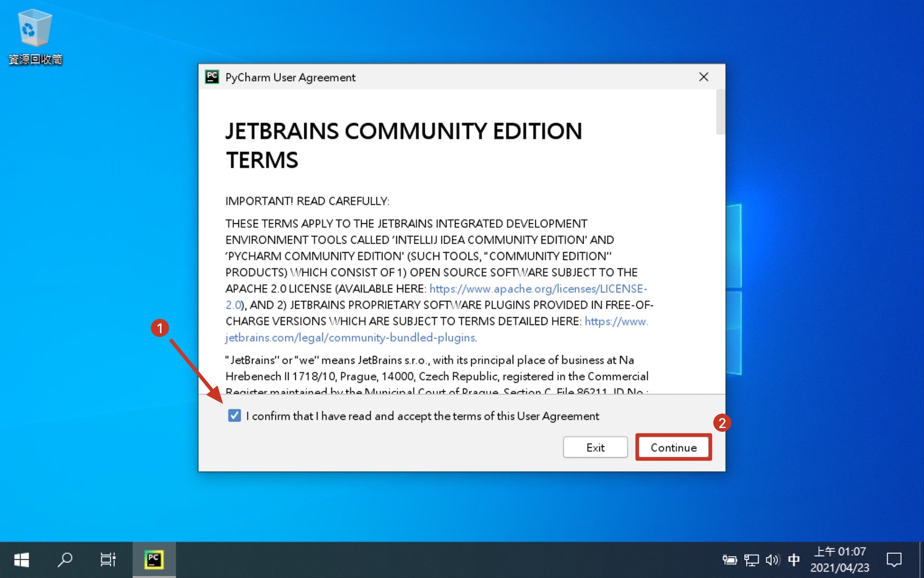Viewport: 924px width, 578px height.
Task: Open the taskbar clock showing 01:07
Action: (840, 560)
